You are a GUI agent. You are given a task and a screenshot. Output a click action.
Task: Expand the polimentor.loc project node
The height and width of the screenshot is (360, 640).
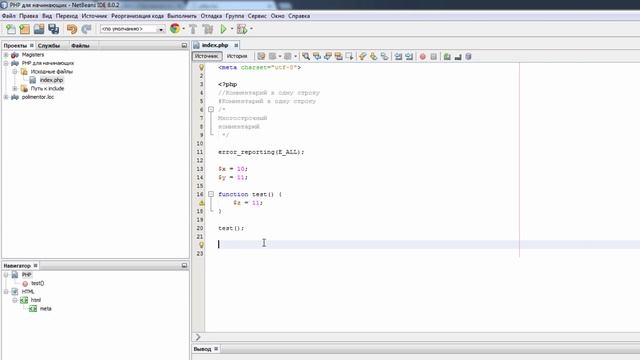(6, 97)
